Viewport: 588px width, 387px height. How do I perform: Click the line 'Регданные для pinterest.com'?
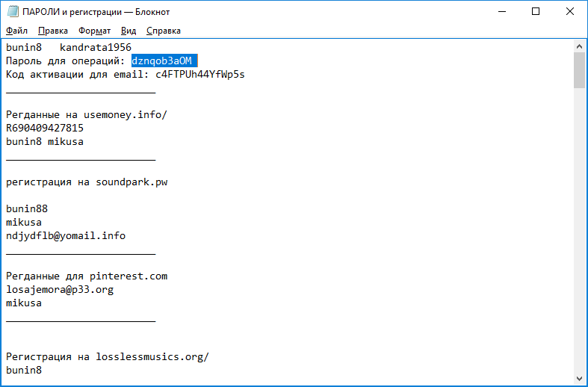87,276
